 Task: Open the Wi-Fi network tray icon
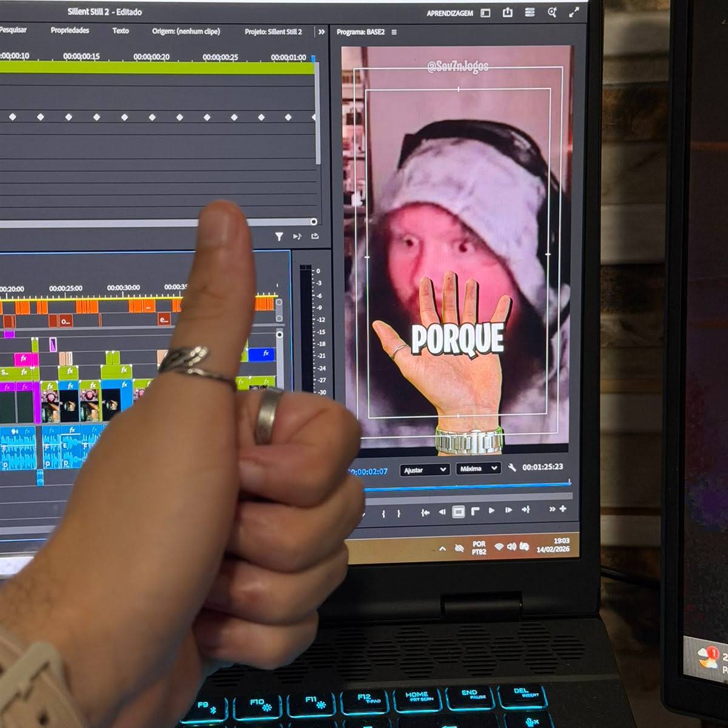pyautogui.click(x=499, y=547)
